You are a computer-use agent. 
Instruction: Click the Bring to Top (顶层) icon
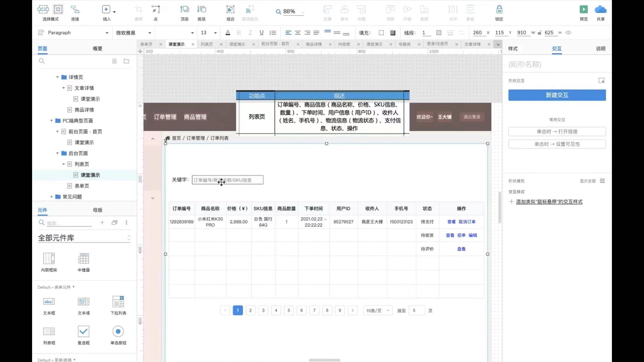[x=184, y=10]
